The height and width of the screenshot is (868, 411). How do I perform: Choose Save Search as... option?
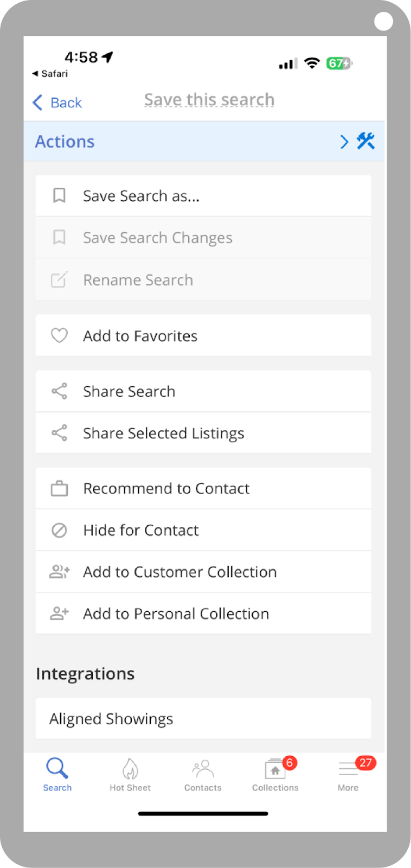142,196
